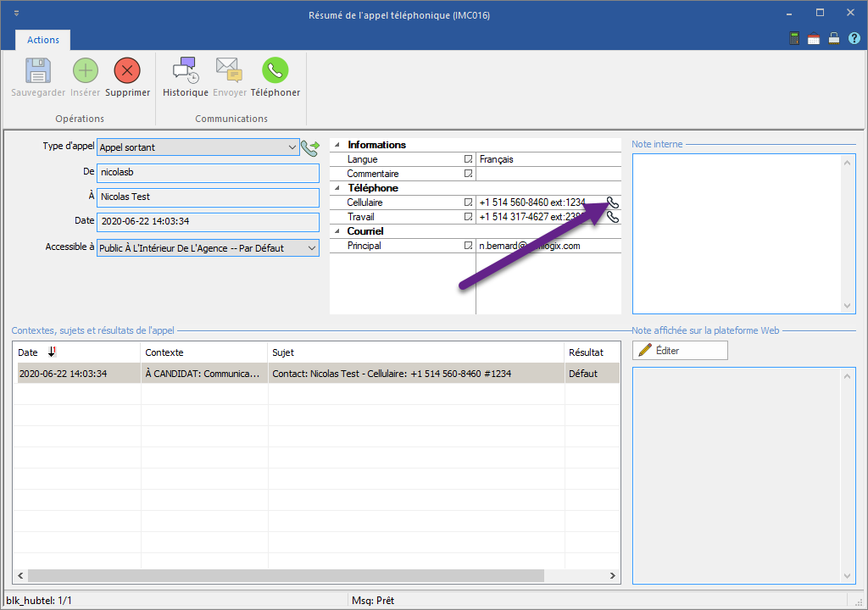Click the Résultat column header
The width and height of the screenshot is (868, 610).
pyautogui.click(x=592, y=352)
